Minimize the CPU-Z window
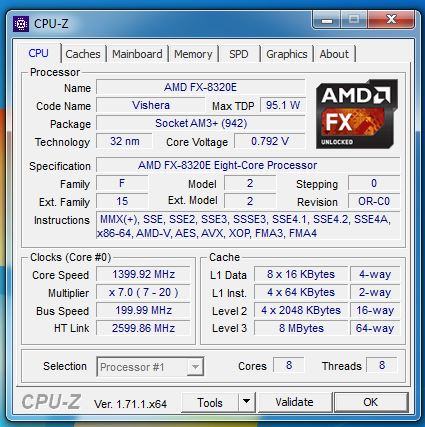 pyautogui.click(x=327, y=19)
